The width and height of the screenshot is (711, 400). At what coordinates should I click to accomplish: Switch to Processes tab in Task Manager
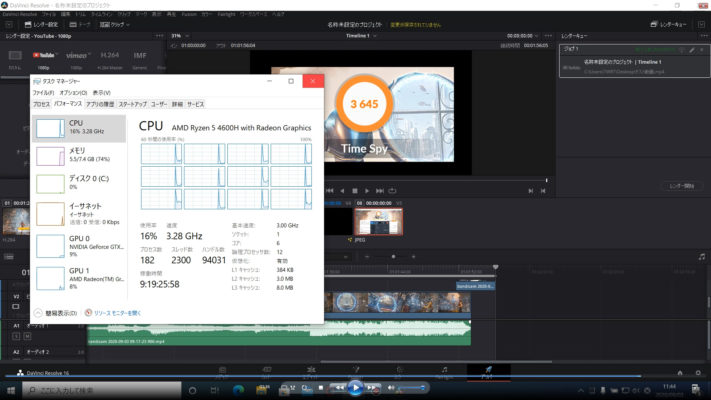coord(41,104)
